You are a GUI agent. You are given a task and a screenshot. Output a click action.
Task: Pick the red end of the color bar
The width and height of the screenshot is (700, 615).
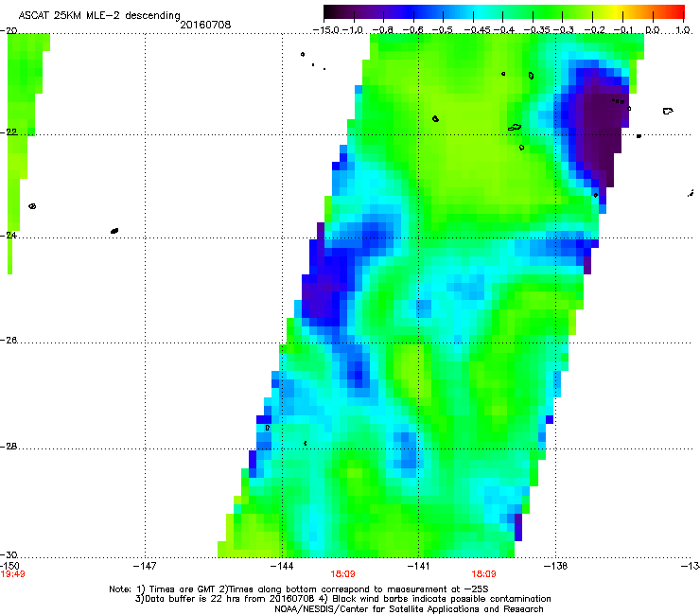pyautogui.click(x=680, y=12)
